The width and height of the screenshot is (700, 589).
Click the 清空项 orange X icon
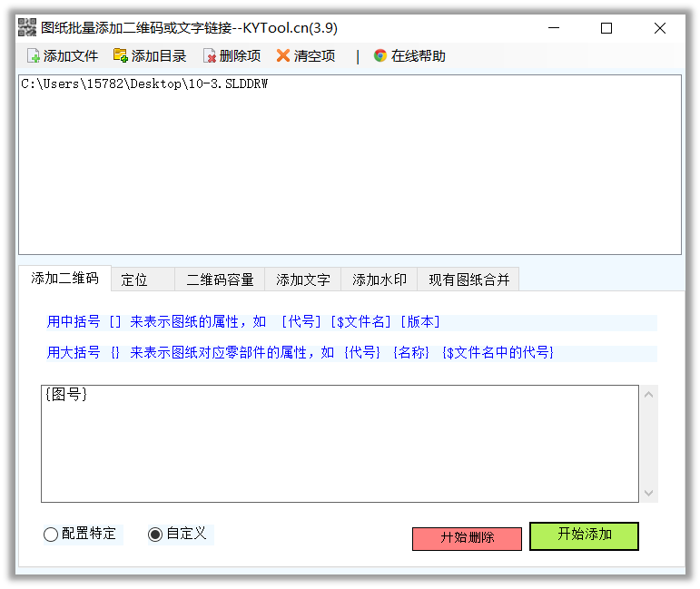(283, 55)
